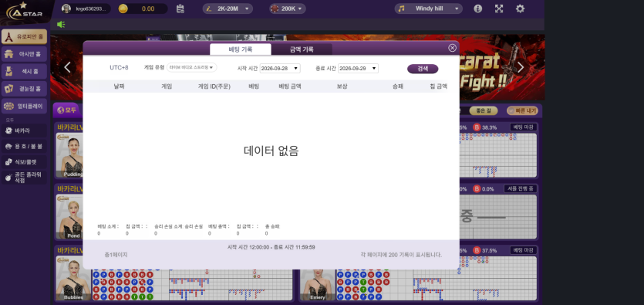The height and width of the screenshot is (305, 644).
Task: Switch to the 금액 기록 tab
Action: point(302,49)
